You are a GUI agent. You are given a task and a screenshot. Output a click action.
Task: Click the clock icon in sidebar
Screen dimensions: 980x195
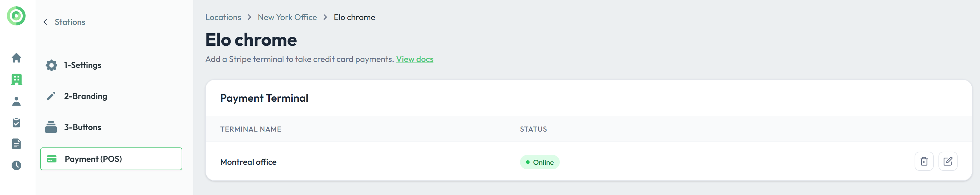click(16, 165)
